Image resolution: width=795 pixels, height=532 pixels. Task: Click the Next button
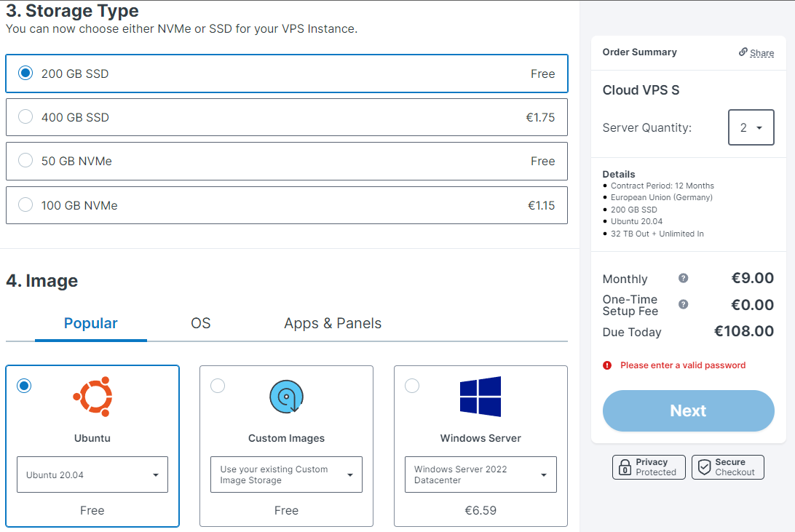coord(689,411)
